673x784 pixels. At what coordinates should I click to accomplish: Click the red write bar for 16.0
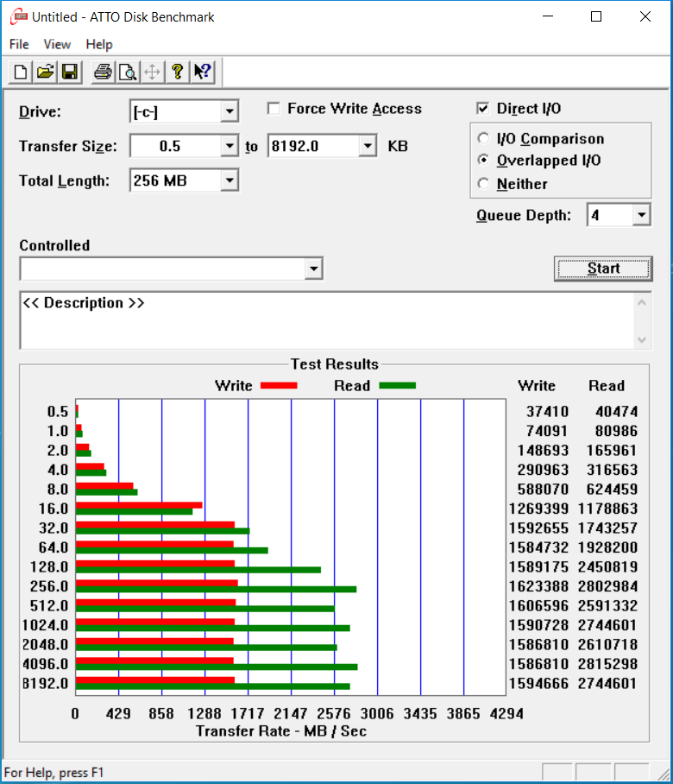139,505
